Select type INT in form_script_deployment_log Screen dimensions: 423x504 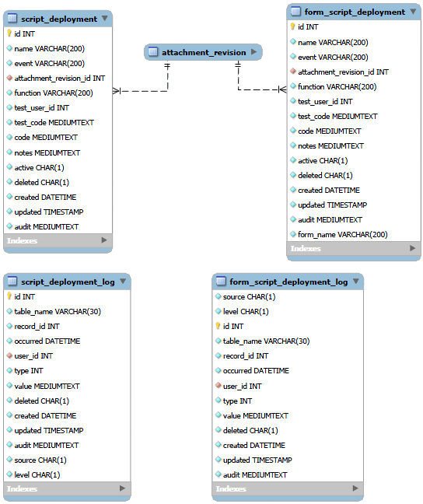pos(237,401)
